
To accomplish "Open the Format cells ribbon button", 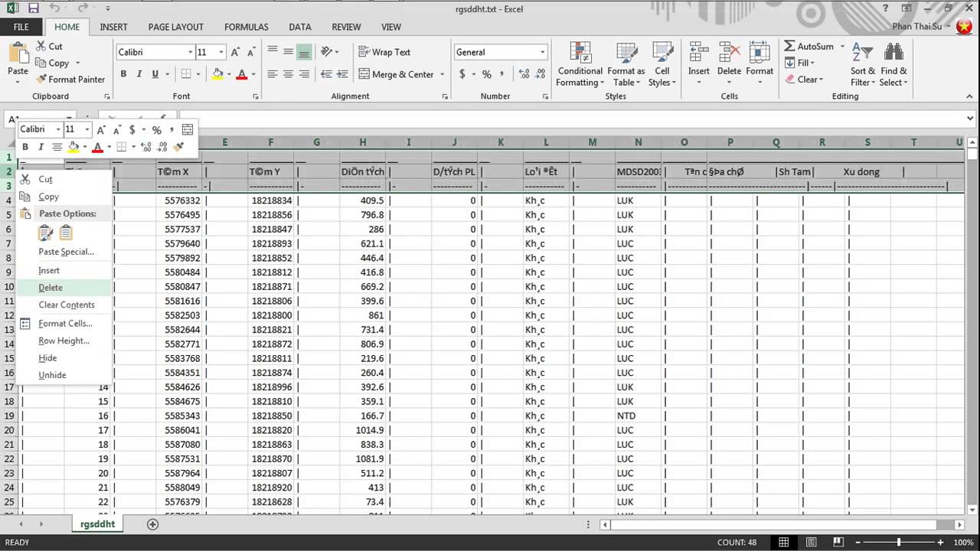I will pos(759,64).
